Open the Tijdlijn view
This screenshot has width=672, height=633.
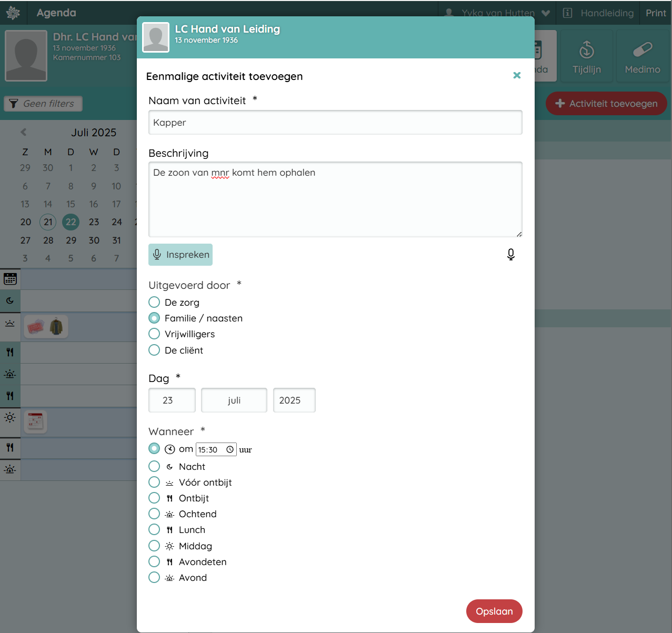586,57
